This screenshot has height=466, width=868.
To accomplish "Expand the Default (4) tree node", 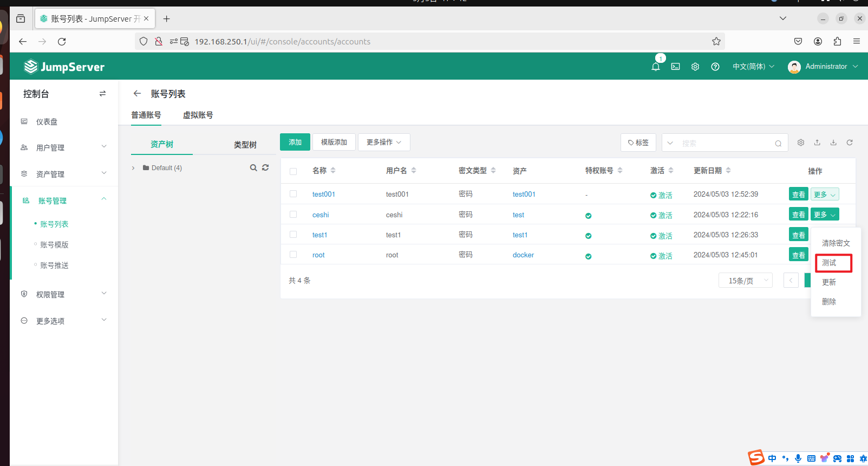I will [133, 168].
